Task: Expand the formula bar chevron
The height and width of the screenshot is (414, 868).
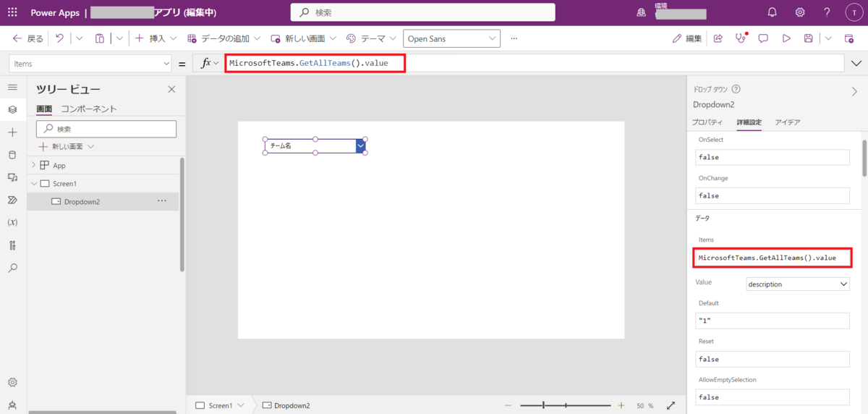Action: pos(857,64)
